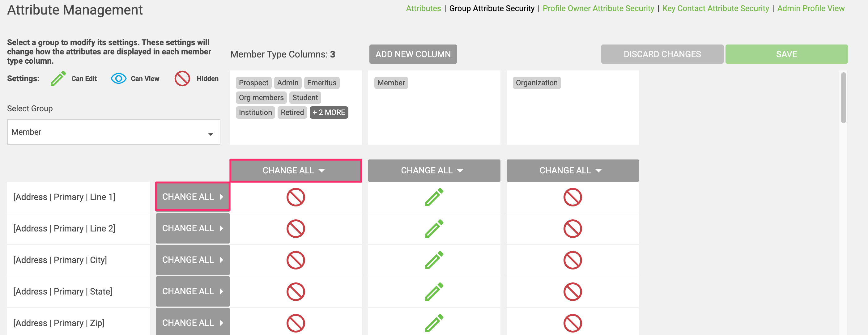Click hidden icon for Address Line 1 in Organization column
The image size is (868, 335).
coord(572,197)
